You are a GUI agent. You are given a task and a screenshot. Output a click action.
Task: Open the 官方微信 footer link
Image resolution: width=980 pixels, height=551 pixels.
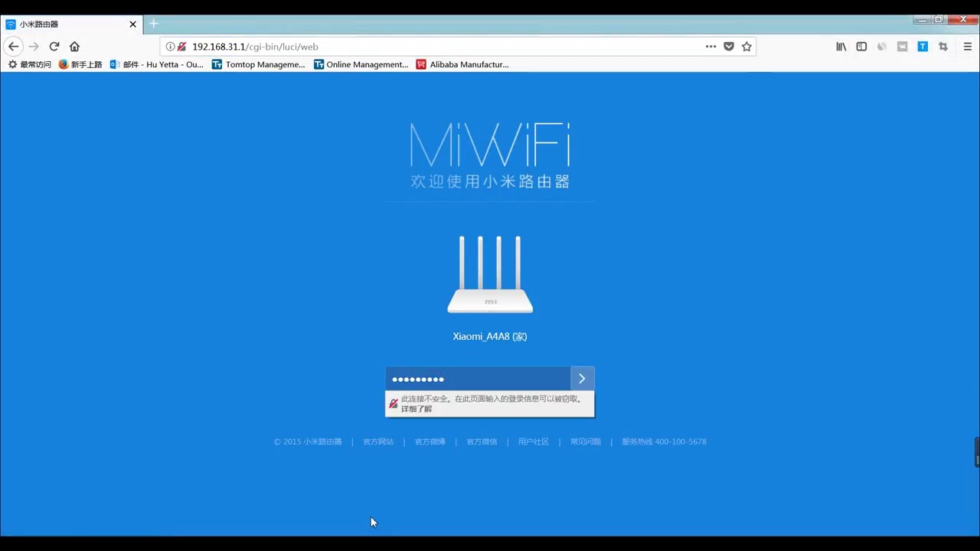click(x=482, y=442)
